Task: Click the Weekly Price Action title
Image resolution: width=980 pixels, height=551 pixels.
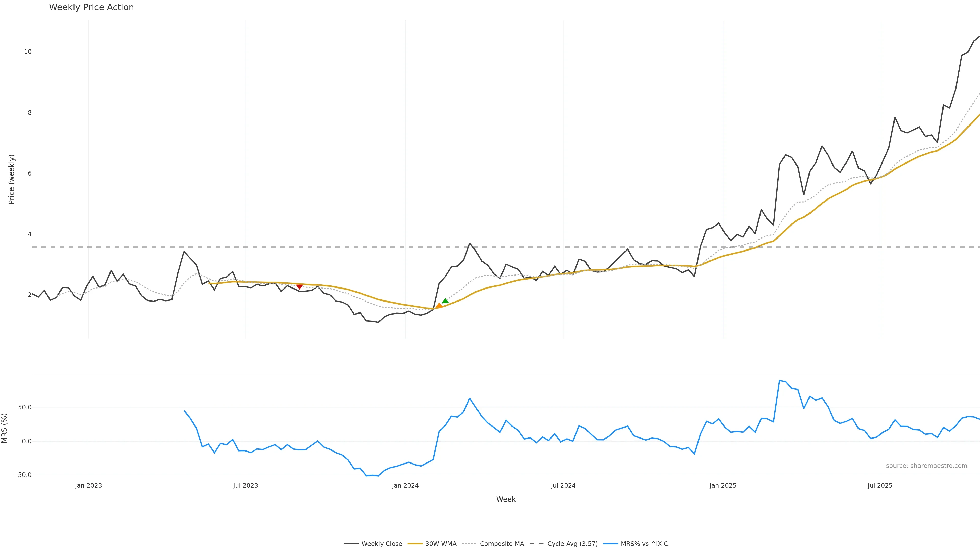Action: pyautogui.click(x=91, y=7)
